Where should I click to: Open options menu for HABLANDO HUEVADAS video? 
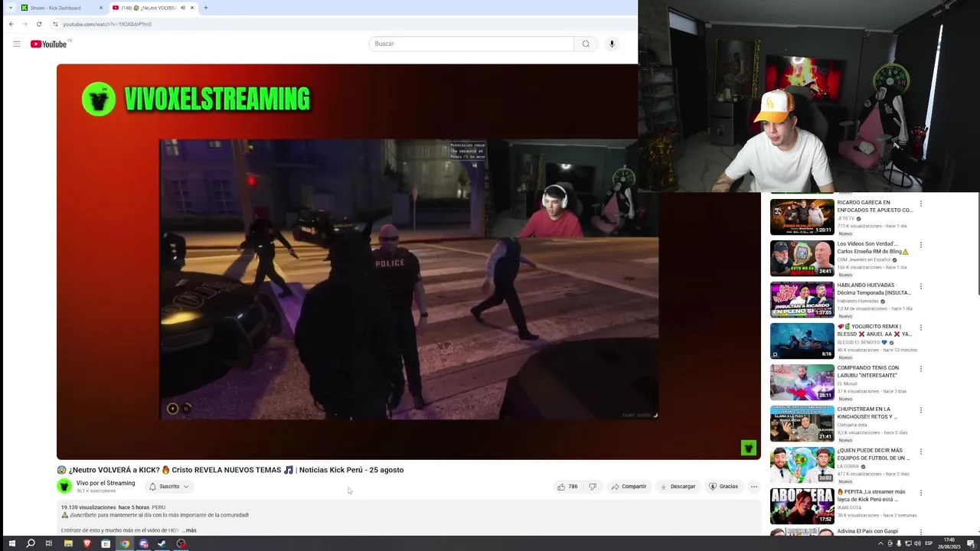(921, 286)
